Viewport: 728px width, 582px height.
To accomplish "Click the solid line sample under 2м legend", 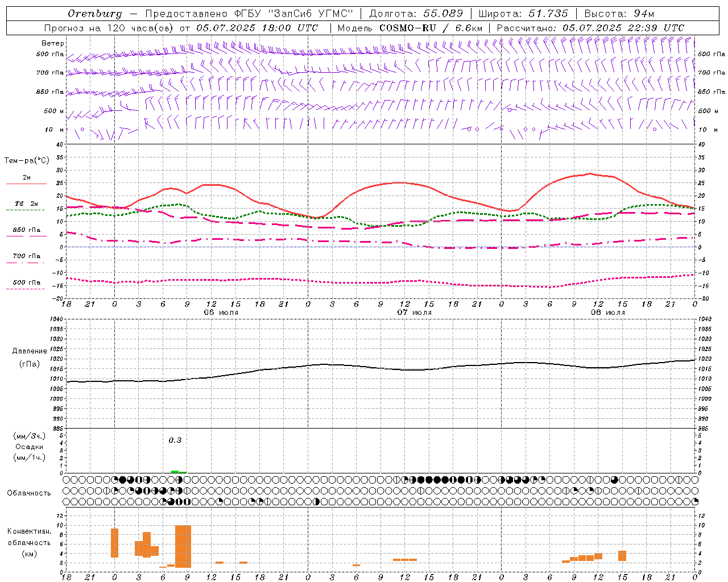I will (x=26, y=184).
